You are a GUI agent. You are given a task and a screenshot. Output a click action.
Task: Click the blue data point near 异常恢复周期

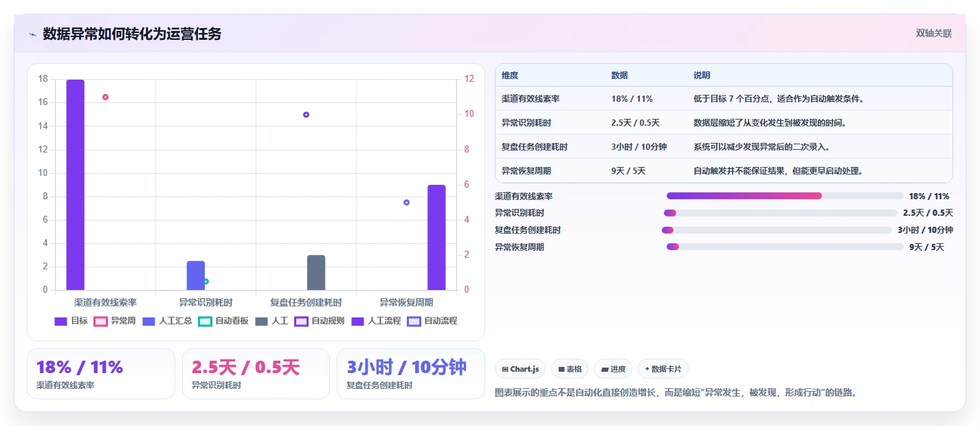pos(406,202)
